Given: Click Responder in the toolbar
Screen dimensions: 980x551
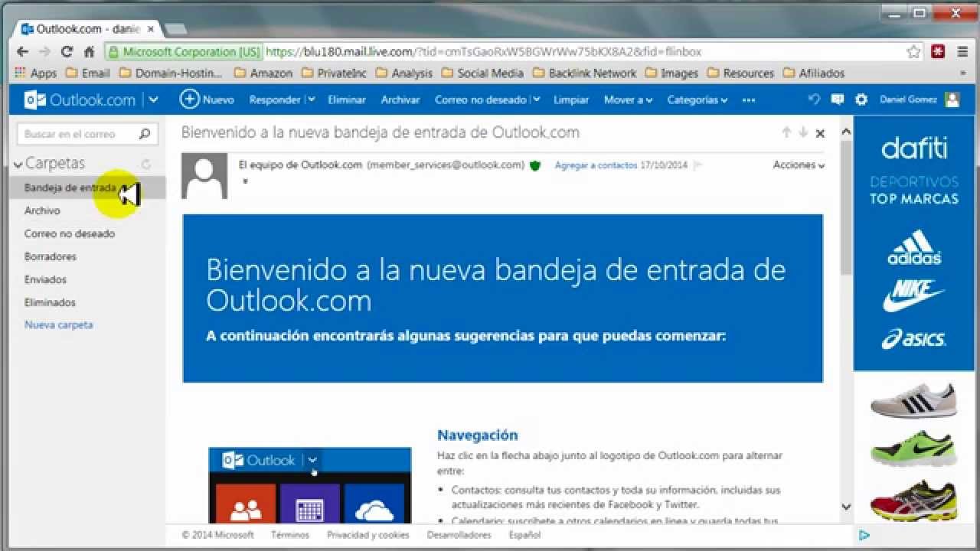Looking at the screenshot, I should (275, 99).
